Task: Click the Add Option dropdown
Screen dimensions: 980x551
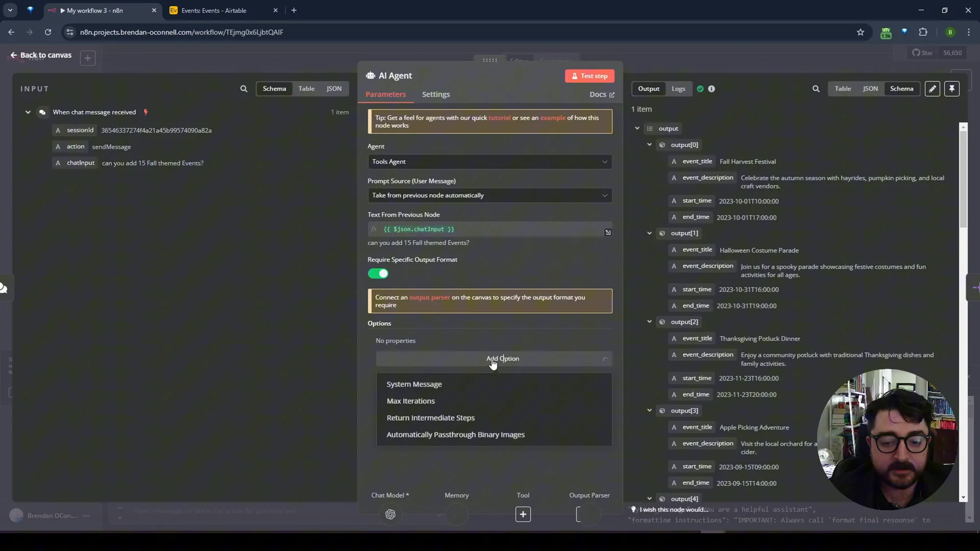Action: click(494, 359)
